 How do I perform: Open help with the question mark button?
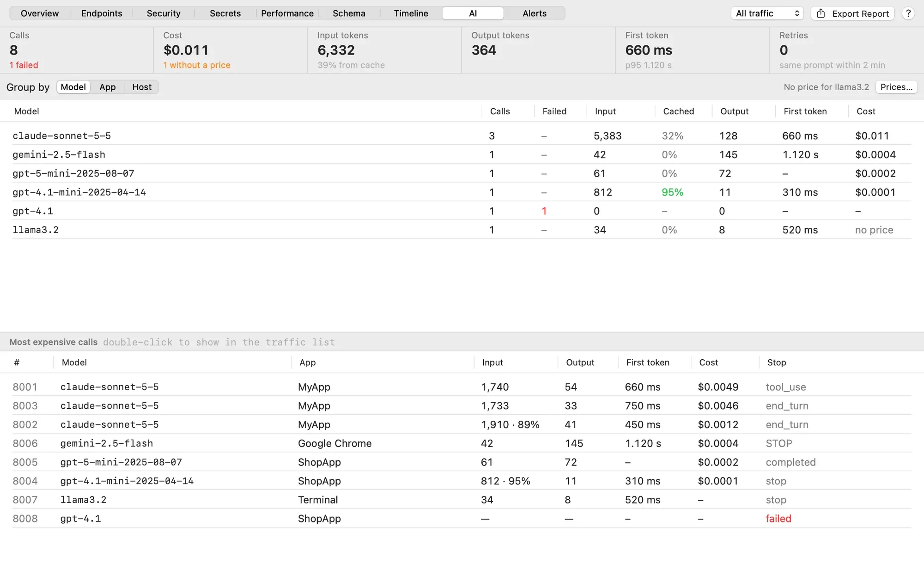point(908,13)
